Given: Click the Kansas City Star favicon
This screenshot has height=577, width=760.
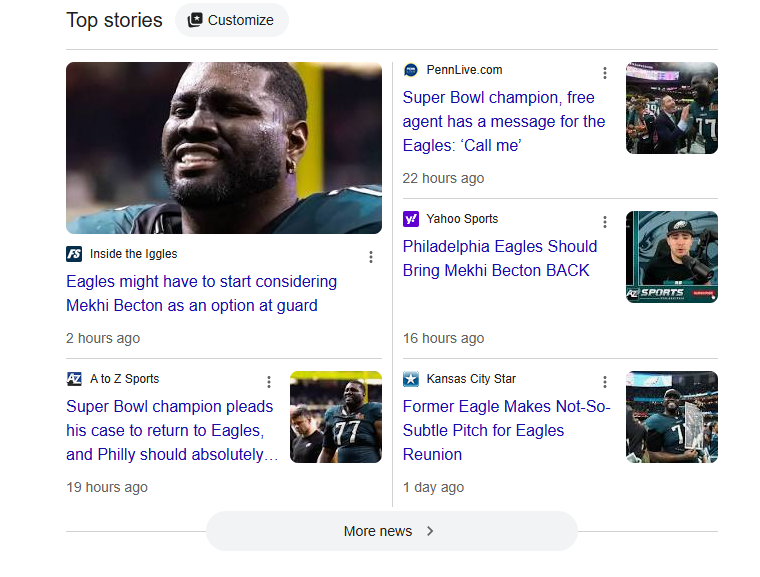Looking at the screenshot, I should [x=411, y=379].
